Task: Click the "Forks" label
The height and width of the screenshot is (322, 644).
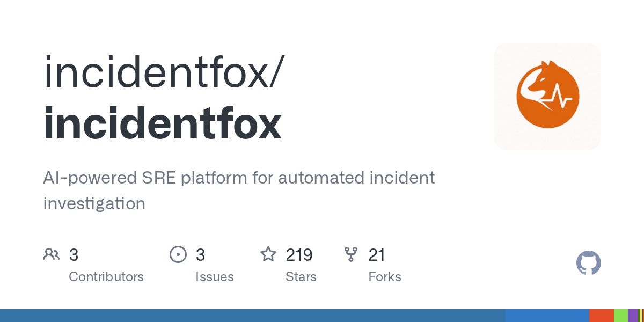Action: (385, 277)
